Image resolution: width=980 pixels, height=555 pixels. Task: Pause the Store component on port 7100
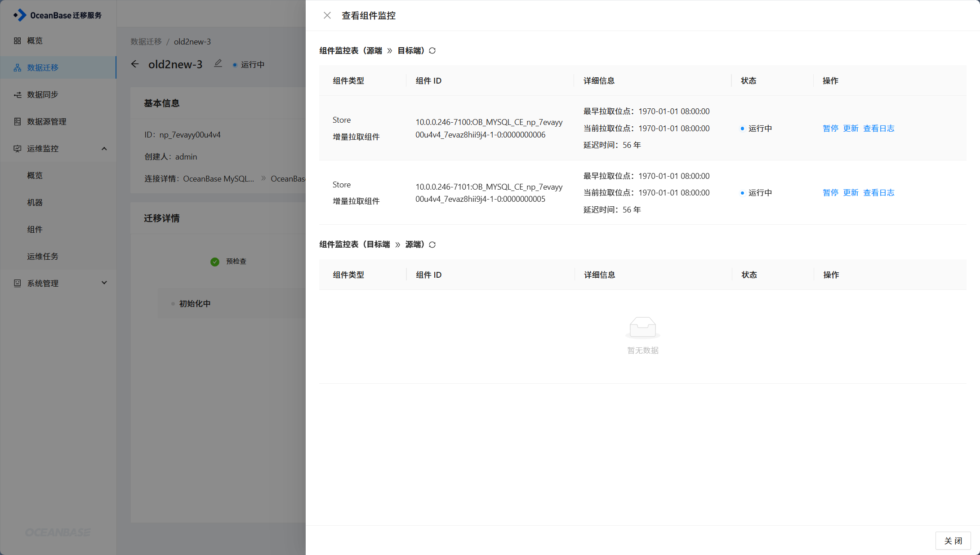pos(830,129)
